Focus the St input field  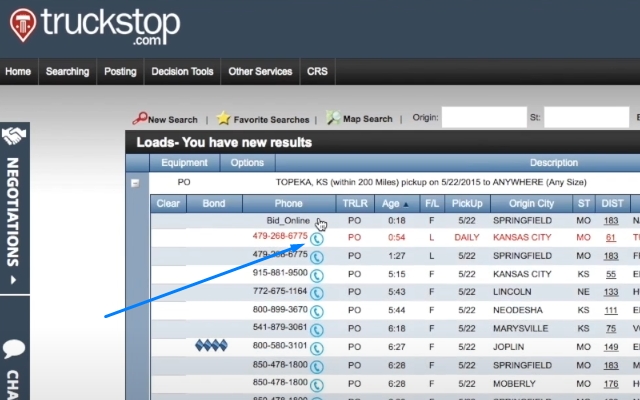(587, 117)
